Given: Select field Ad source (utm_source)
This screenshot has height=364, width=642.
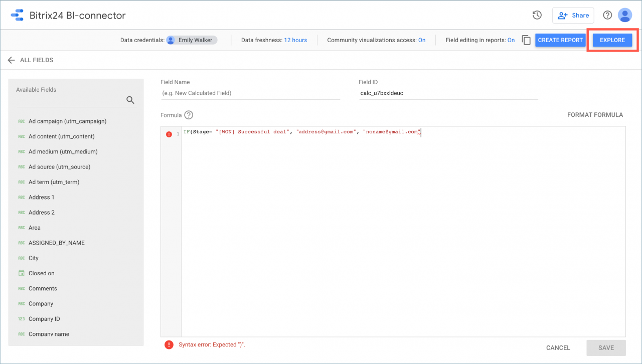Looking at the screenshot, I should (59, 167).
